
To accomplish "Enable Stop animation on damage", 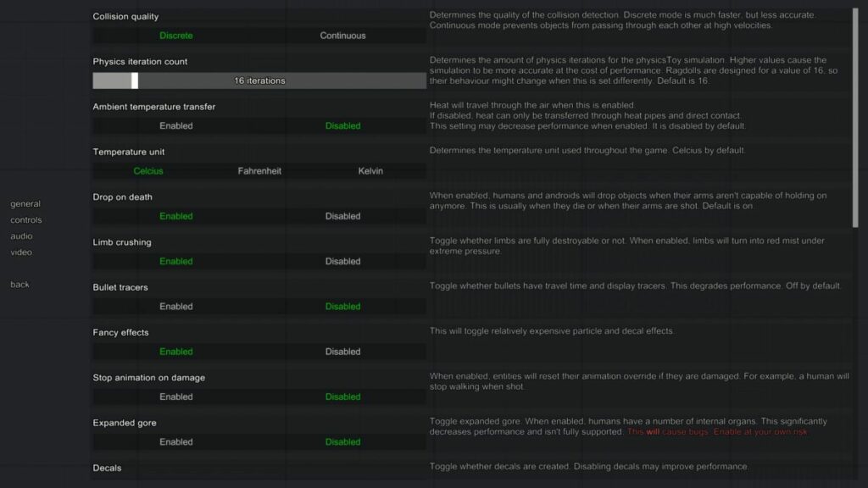I will tap(176, 396).
